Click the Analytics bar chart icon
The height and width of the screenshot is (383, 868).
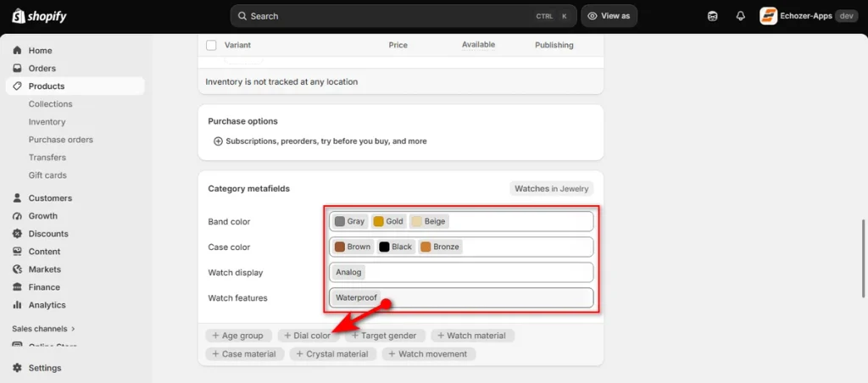(17, 304)
